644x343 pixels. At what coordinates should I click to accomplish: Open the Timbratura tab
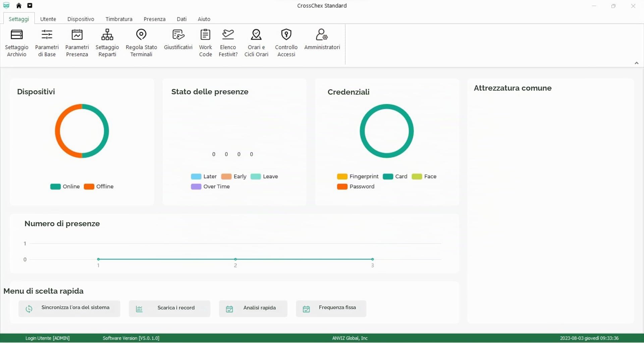coord(119,19)
